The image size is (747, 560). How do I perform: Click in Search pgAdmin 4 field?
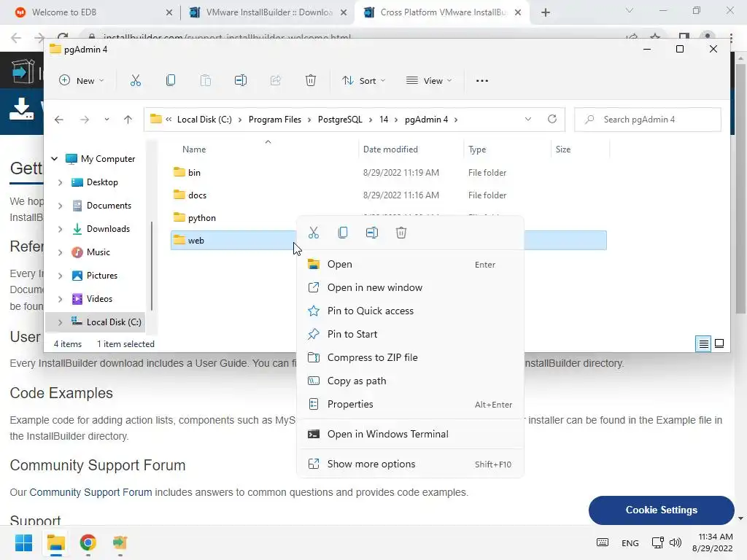[x=648, y=120]
